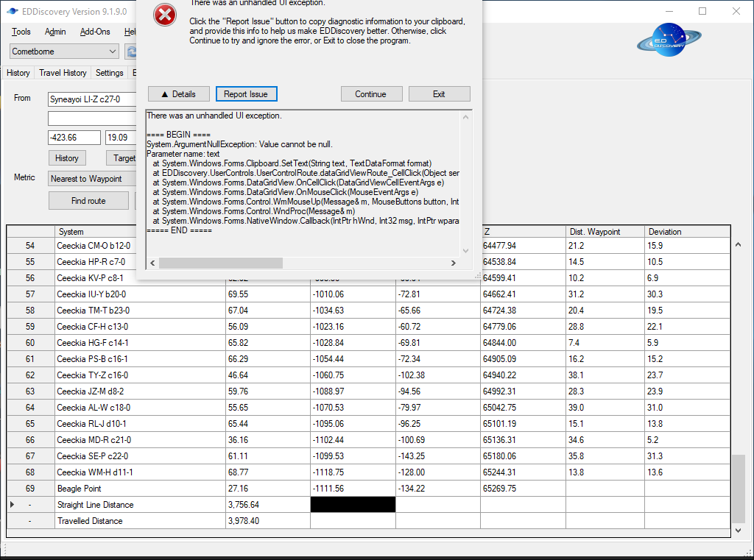754x560 pixels.
Task: Click the Target button
Action: (x=124, y=157)
